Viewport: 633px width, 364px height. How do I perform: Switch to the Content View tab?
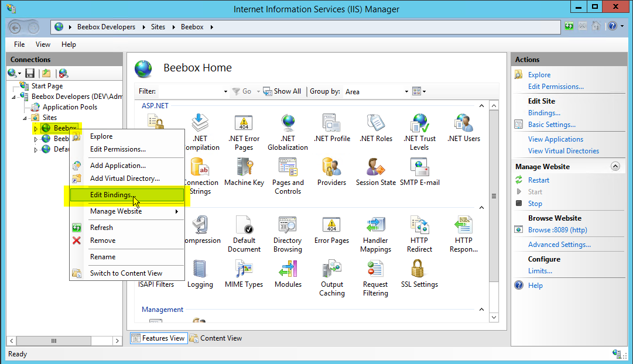(x=215, y=338)
